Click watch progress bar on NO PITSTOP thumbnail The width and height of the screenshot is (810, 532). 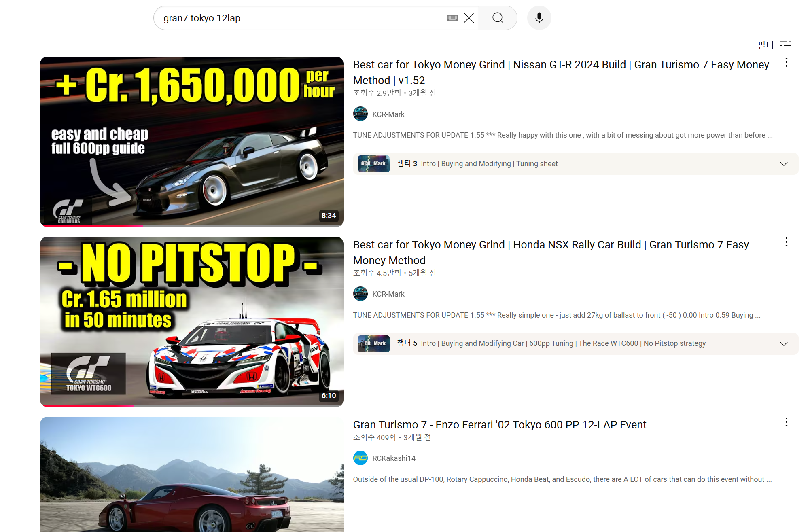[192, 405]
